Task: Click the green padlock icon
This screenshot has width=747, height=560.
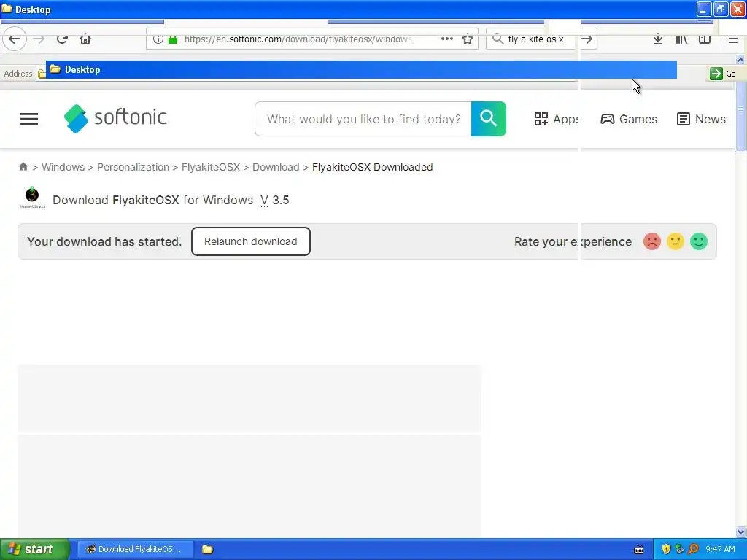Action: click(x=173, y=40)
